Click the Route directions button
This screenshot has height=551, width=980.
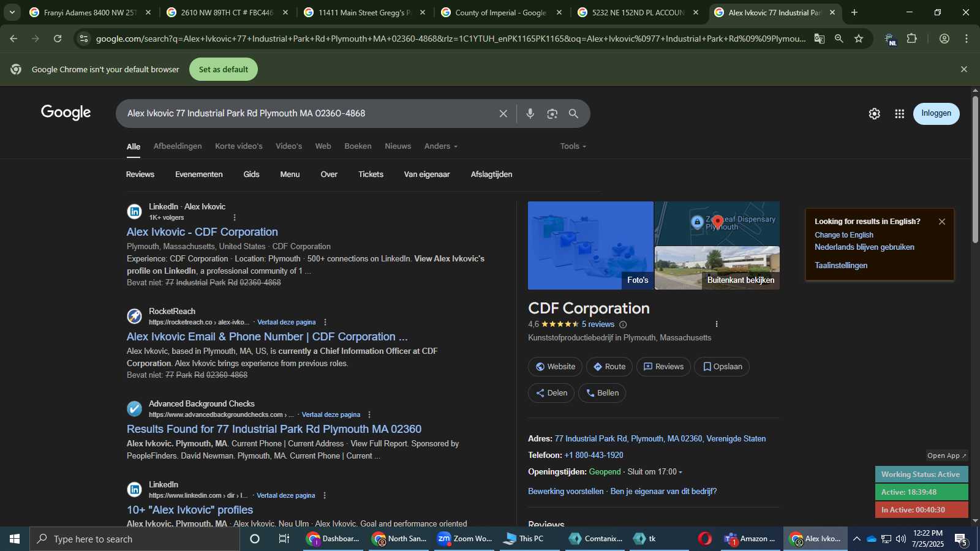609,367
